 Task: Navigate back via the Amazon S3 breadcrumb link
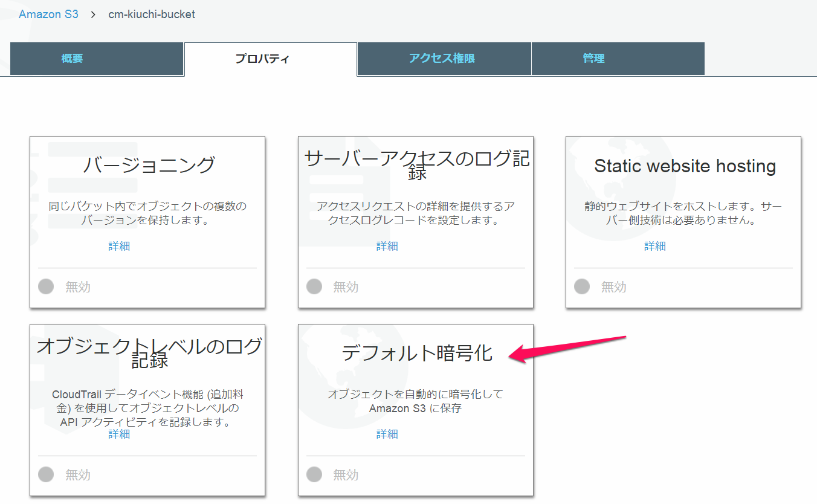pos(48,13)
